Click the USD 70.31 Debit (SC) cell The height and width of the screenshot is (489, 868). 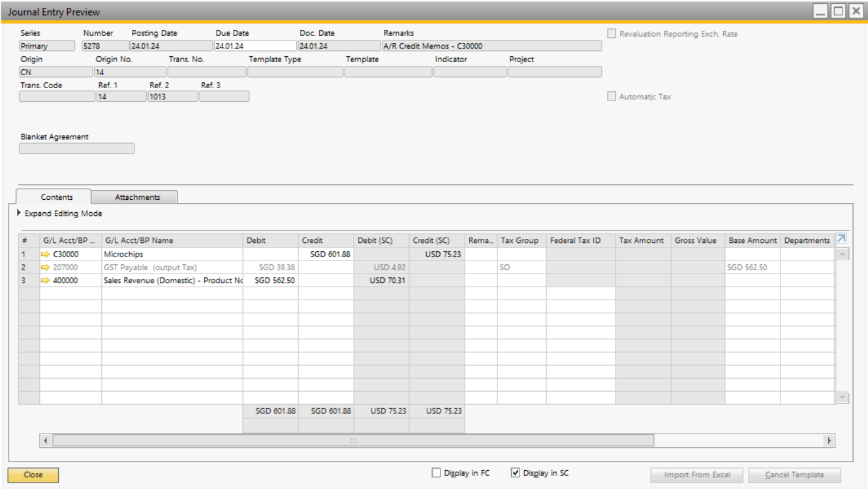point(382,280)
